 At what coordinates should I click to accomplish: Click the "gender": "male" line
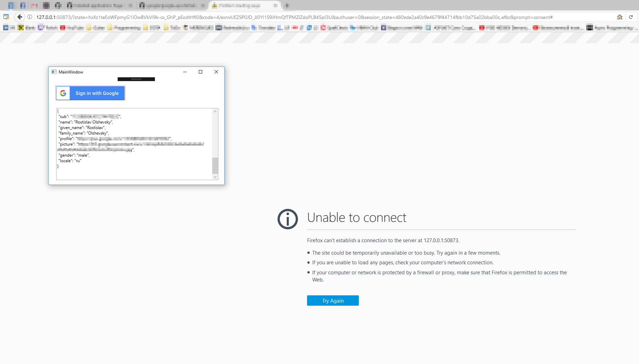[74, 155]
